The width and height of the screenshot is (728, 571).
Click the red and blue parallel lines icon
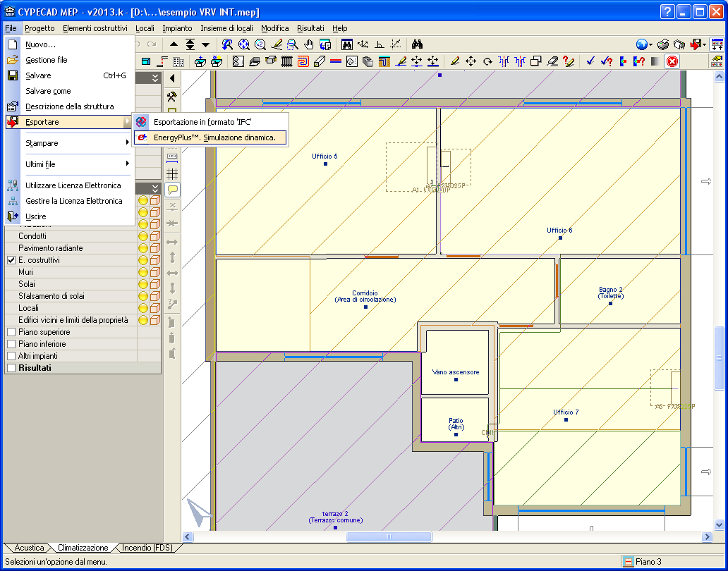coord(336,61)
